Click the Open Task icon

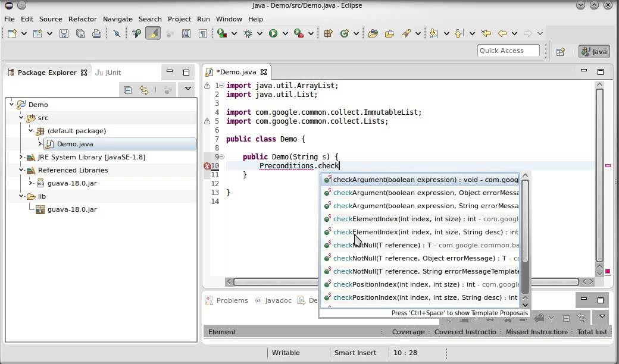(x=389, y=33)
